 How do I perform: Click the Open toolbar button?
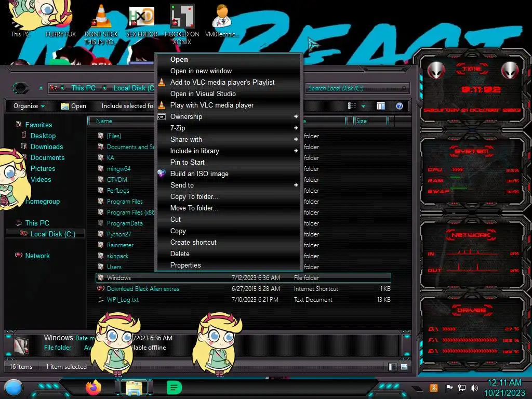point(73,106)
